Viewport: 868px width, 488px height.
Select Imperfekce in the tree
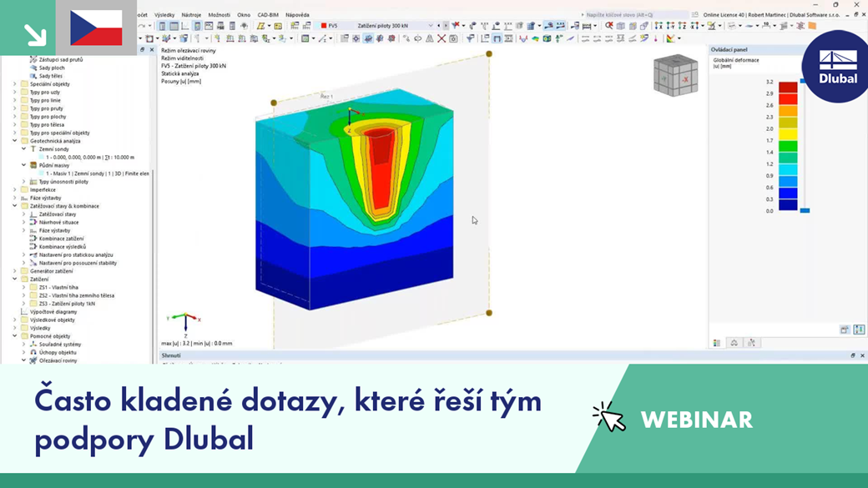click(x=43, y=190)
